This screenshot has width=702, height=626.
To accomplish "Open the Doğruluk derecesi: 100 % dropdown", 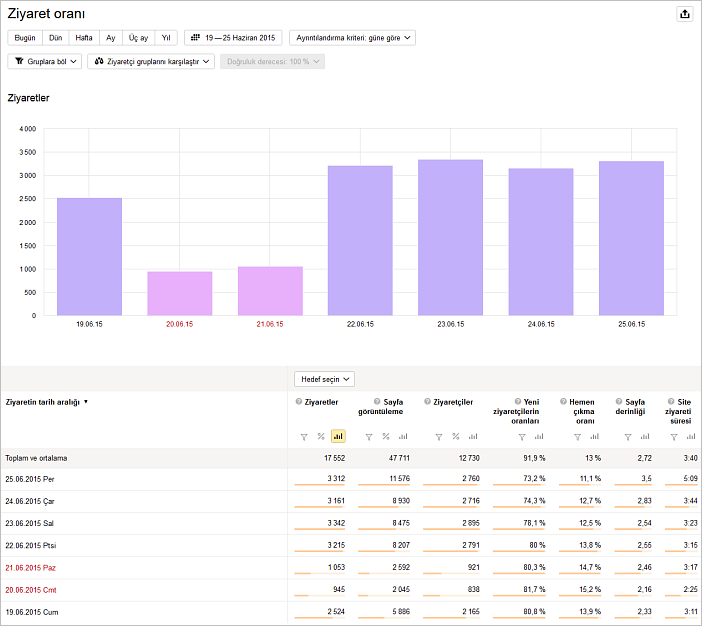I will pyautogui.click(x=272, y=61).
